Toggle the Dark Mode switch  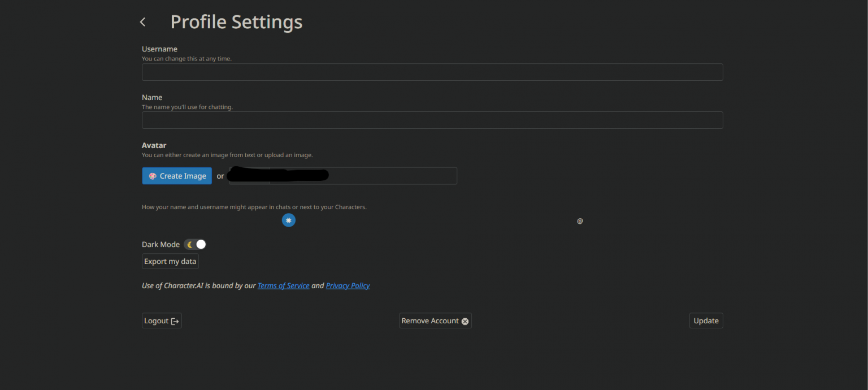click(196, 245)
